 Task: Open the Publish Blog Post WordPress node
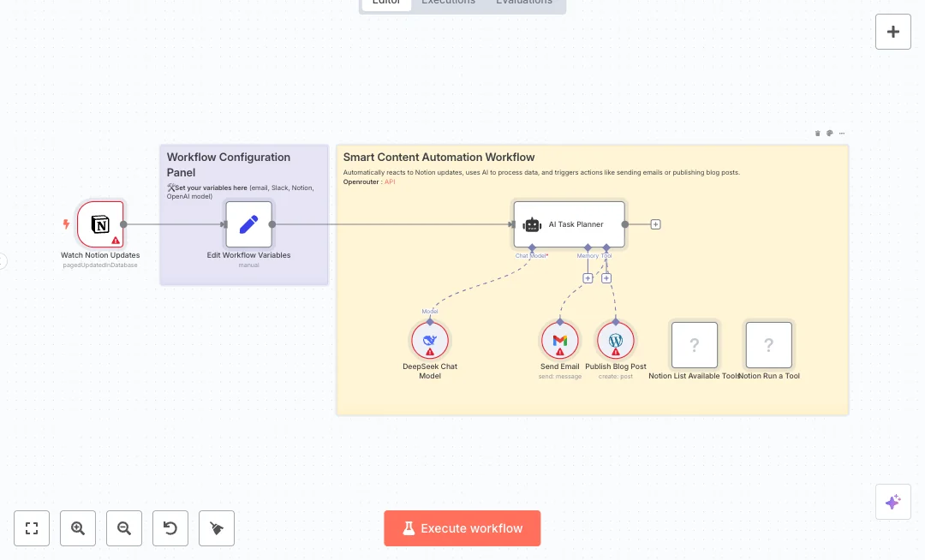(615, 340)
